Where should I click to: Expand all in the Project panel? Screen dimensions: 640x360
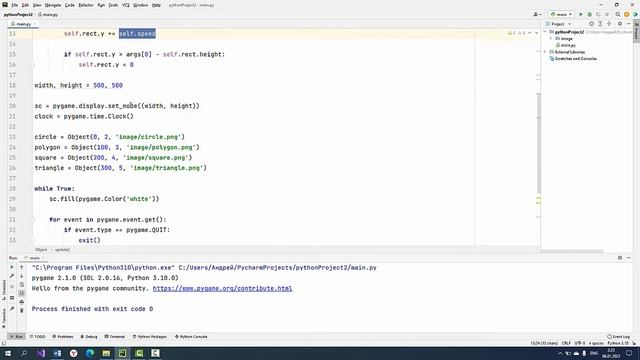pos(600,24)
